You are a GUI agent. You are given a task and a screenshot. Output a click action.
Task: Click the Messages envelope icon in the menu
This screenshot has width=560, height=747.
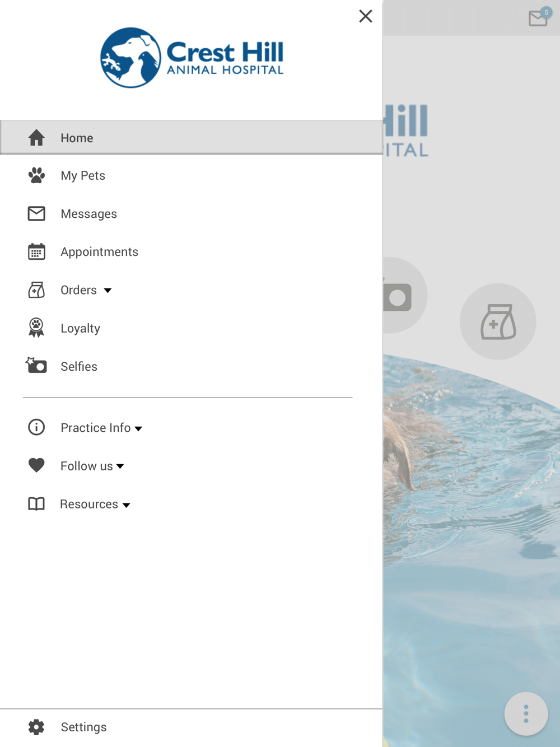36,214
